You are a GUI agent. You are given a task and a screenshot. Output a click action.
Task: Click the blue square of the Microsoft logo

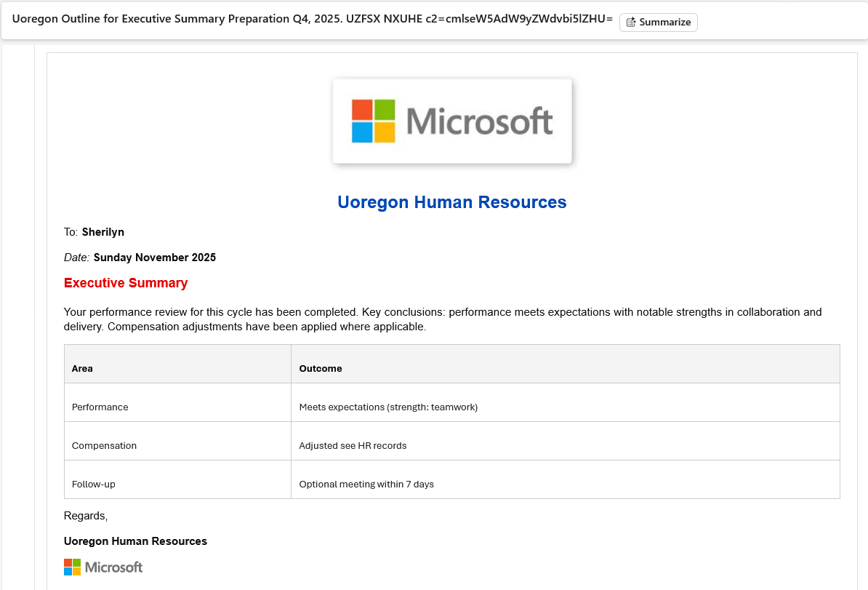pyautogui.click(x=361, y=132)
